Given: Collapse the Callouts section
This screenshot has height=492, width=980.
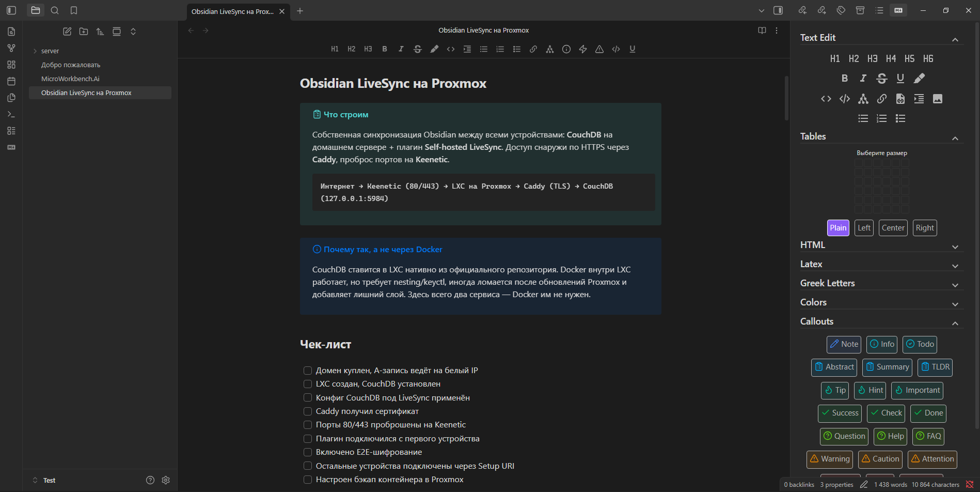Looking at the screenshot, I should 881,322.
